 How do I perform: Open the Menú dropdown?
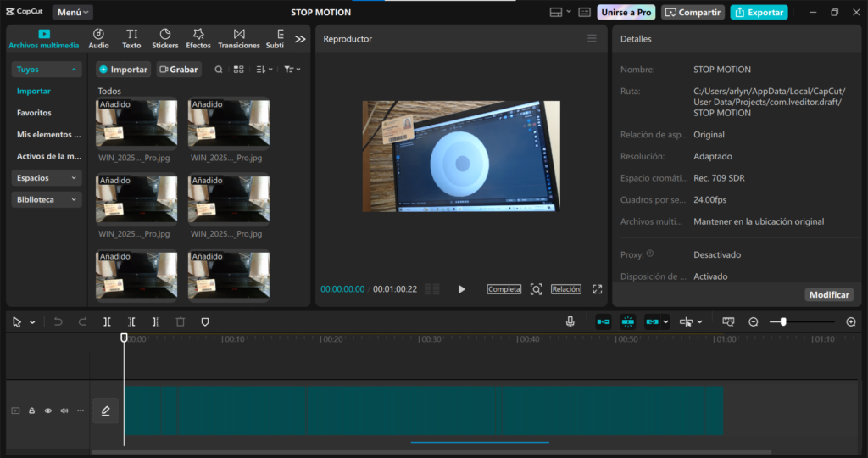(73, 13)
